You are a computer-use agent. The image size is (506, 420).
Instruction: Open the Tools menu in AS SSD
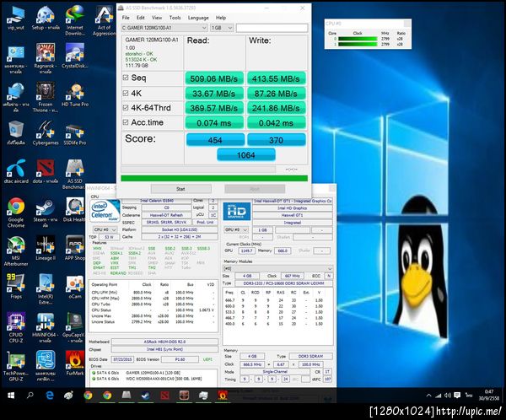pos(175,18)
